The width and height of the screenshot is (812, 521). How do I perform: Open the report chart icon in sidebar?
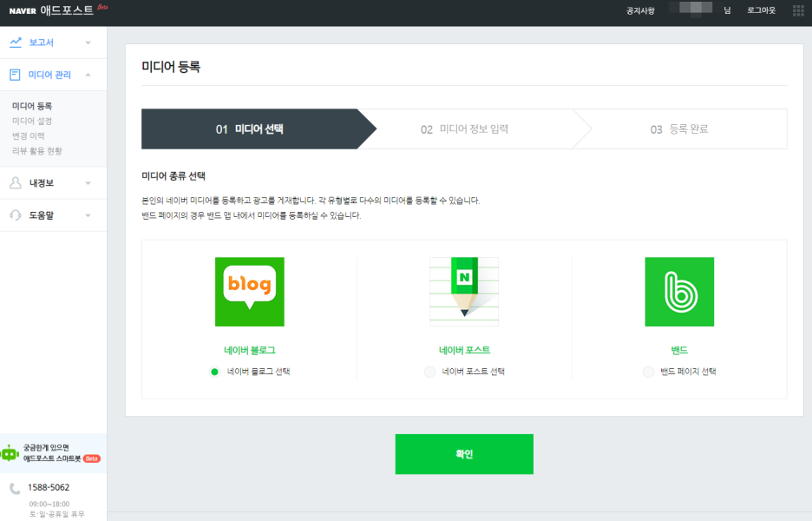pos(16,43)
